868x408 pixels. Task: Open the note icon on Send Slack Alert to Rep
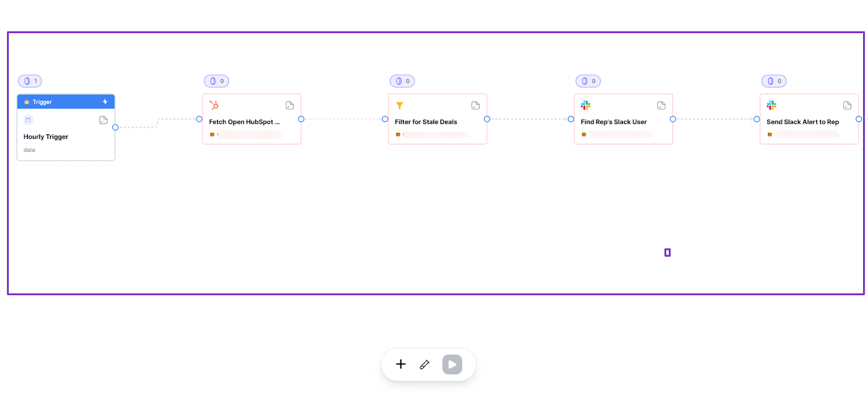pyautogui.click(x=847, y=105)
